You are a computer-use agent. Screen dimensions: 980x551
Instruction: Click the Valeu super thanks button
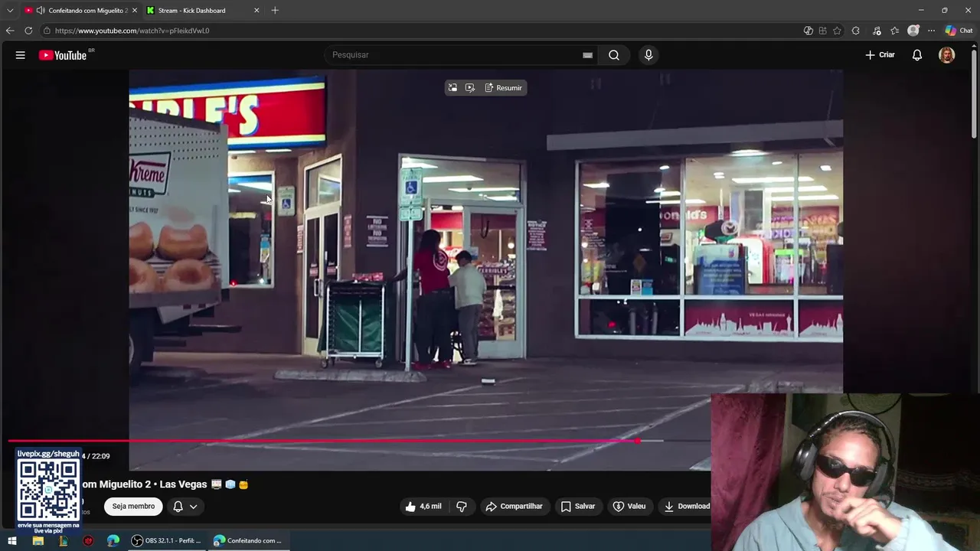pyautogui.click(x=629, y=506)
